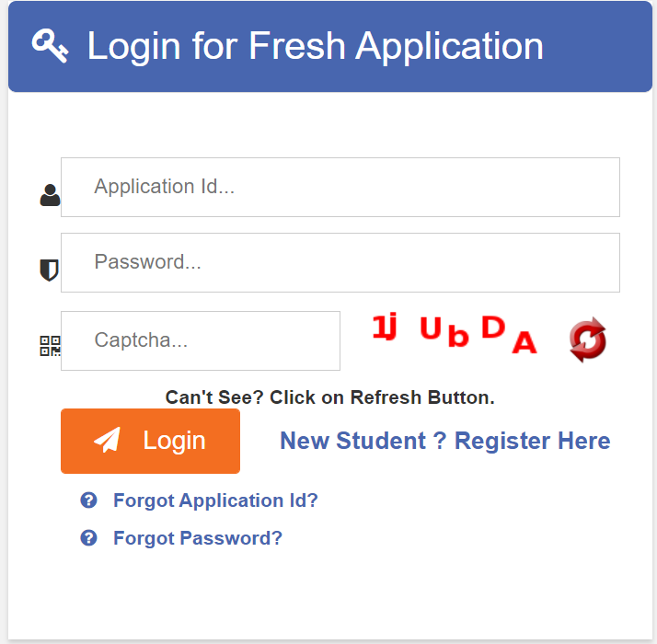
Task: Open the Forgot Password? link
Action: coord(198,538)
